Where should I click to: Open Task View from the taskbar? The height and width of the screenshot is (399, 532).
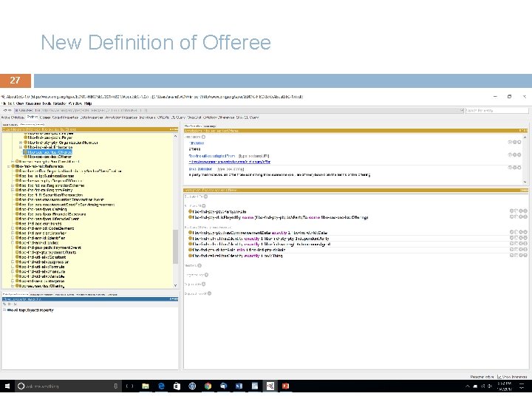tap(130, 386)
